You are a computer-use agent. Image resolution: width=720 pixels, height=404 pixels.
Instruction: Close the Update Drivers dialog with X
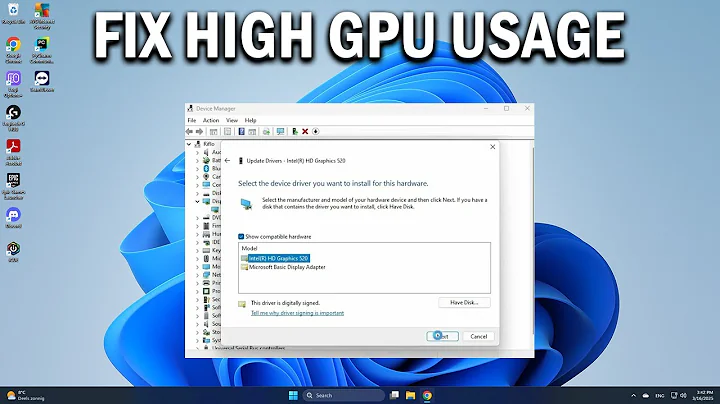coord(492,147)
